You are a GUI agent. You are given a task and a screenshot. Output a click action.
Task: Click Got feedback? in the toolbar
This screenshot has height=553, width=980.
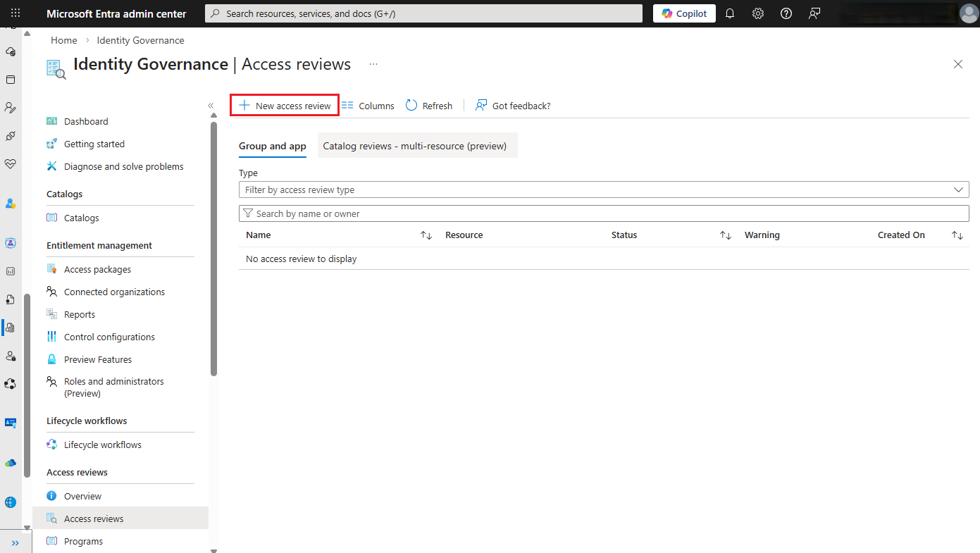513,106
